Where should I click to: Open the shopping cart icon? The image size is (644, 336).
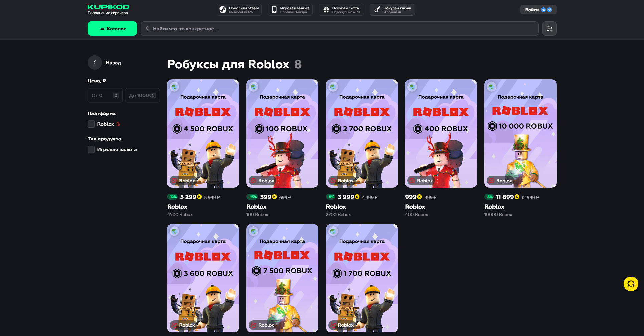[549, 29]
